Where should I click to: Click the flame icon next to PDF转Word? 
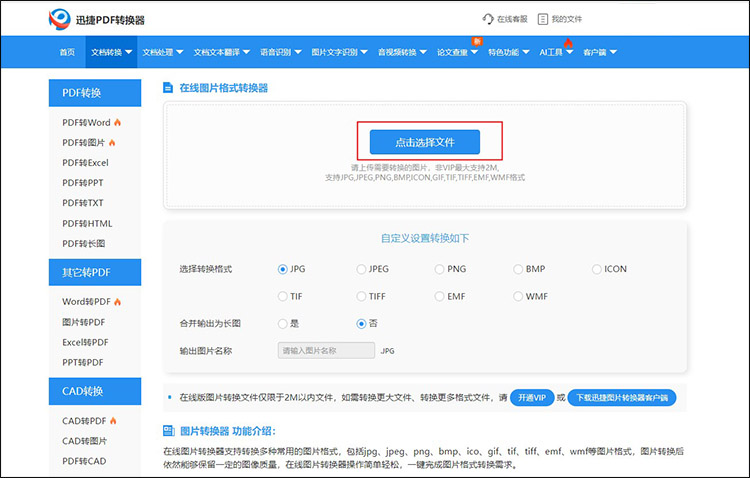coord(117,122)
